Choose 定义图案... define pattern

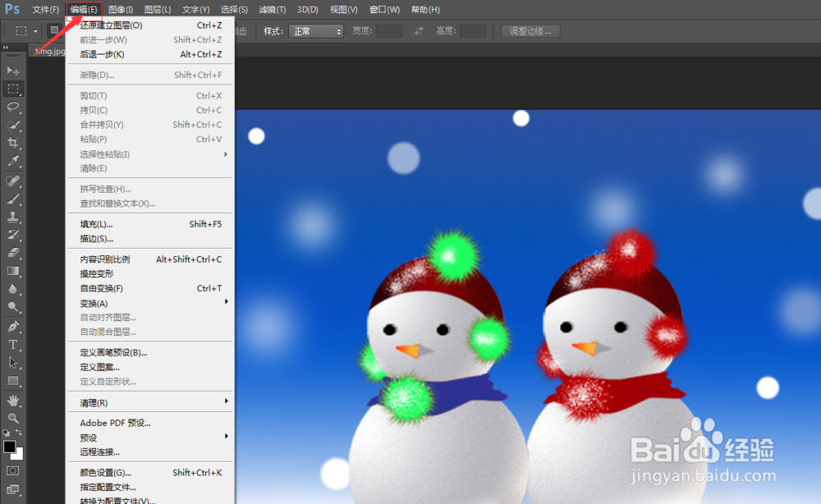point(149,368)
